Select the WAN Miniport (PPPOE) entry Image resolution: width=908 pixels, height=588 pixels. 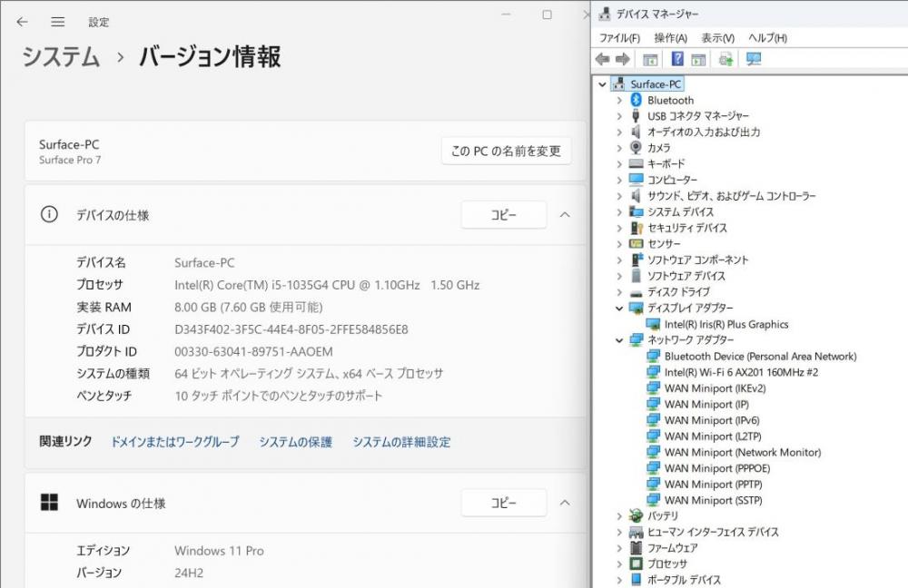[717, 468]
